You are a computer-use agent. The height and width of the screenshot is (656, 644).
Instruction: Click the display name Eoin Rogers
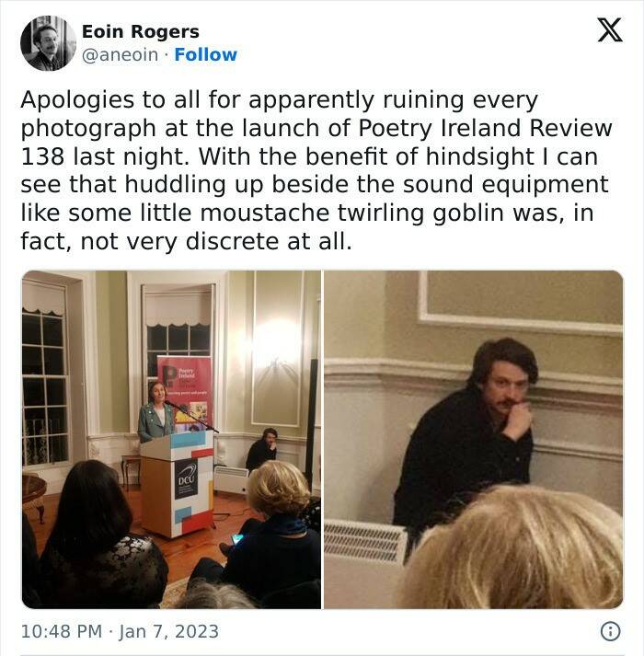140,32
